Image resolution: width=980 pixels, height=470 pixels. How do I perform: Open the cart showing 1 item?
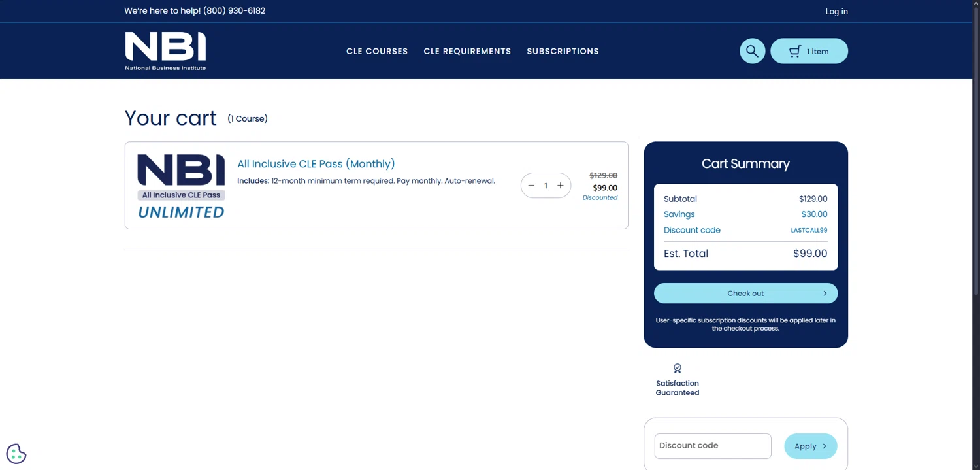pos(809,51)
